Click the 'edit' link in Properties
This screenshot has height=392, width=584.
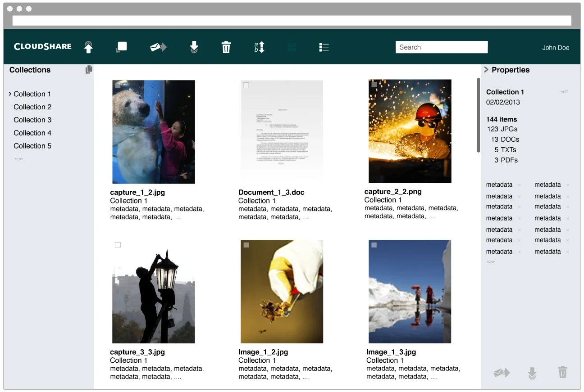click(564, 91)
